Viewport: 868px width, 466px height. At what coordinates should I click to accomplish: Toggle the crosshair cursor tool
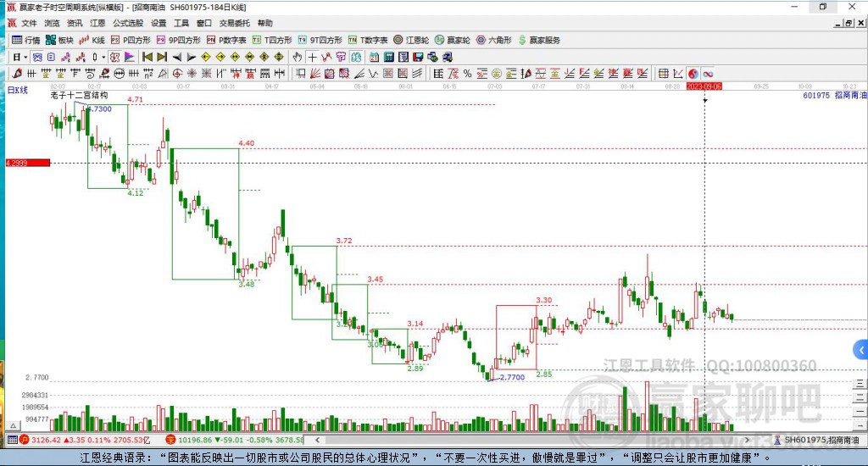coord(313,57)
